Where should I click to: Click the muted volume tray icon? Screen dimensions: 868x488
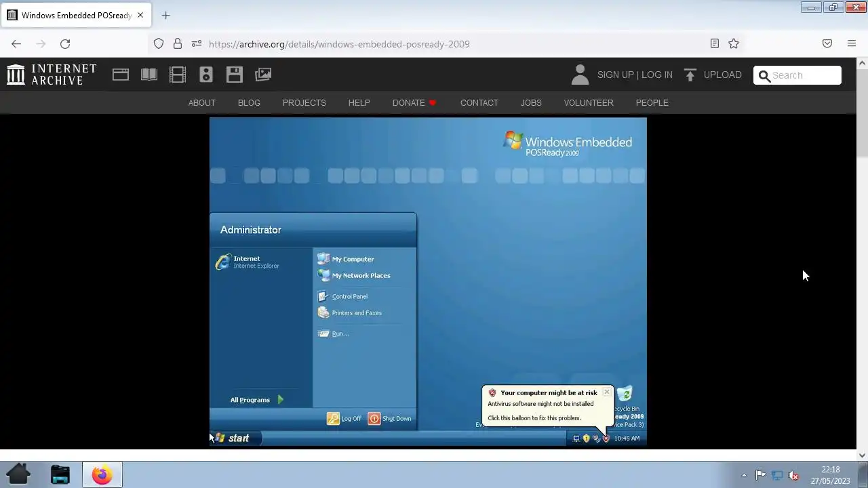pos(793,475)
